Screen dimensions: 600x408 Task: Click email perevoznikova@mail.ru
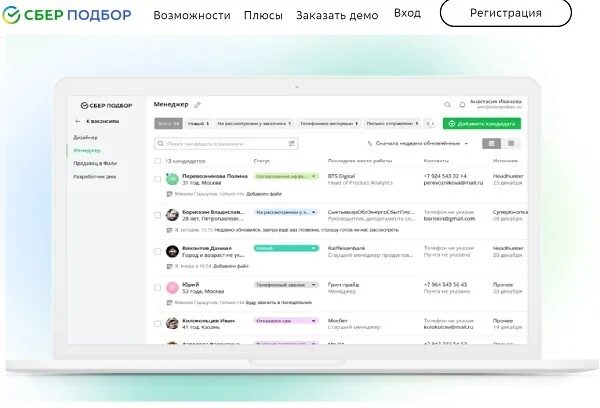tap(453, 183)
